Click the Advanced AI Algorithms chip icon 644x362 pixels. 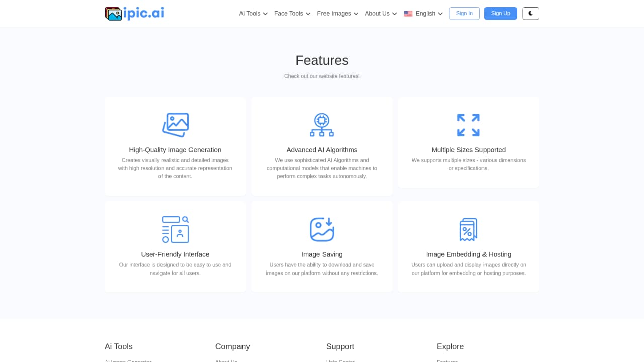click(x=322, y=125)
